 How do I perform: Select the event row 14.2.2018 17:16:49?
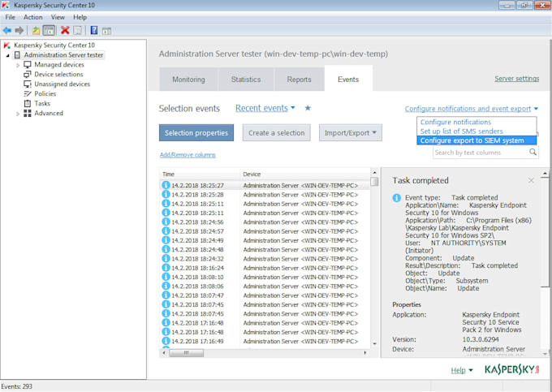(x=265, y=341)
